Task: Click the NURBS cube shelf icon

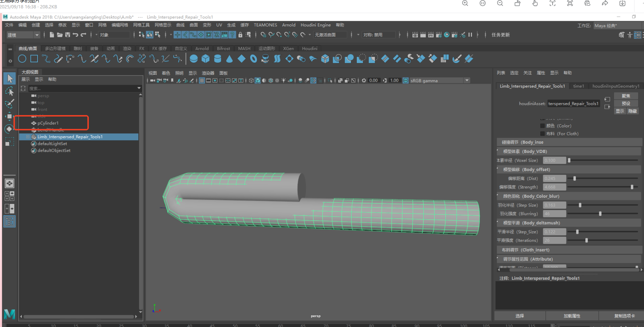Action: 206,59
